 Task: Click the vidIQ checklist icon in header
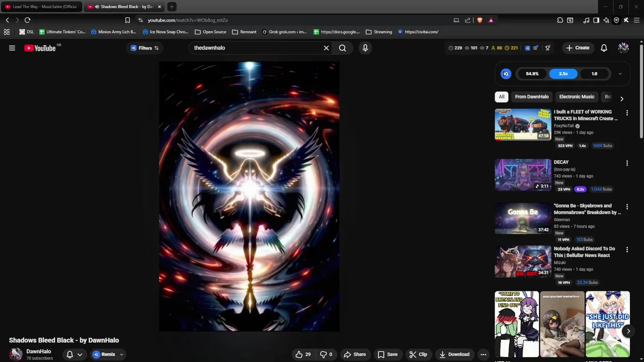535,48
